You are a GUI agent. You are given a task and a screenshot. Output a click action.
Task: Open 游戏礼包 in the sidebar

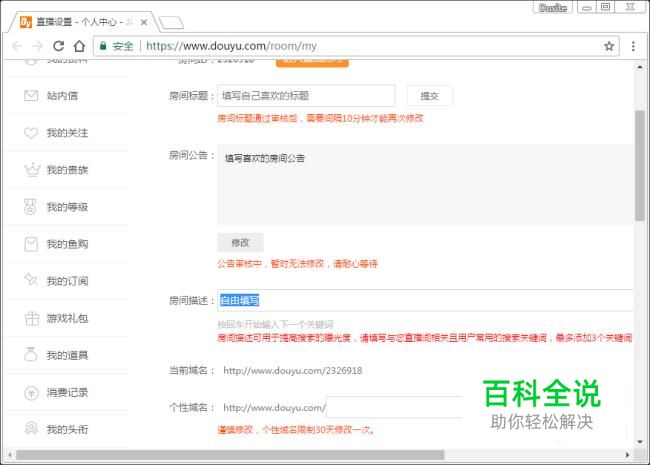[66, 318]
